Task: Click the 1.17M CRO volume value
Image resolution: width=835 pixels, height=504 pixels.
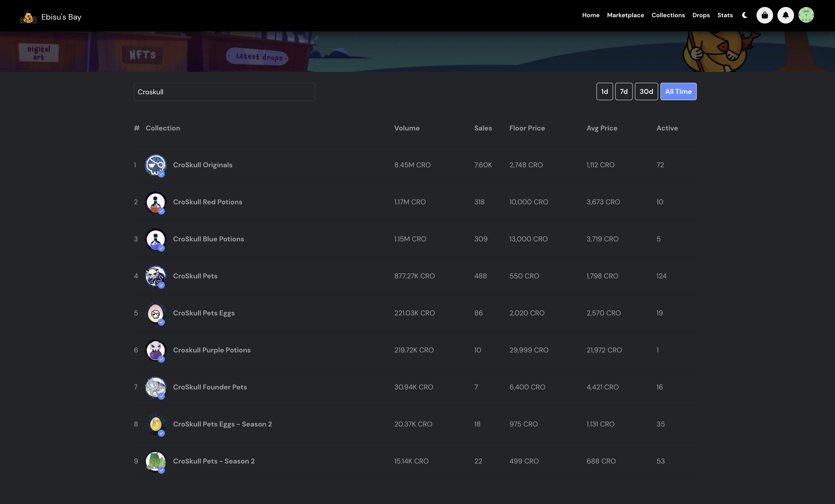Action: 410,202
